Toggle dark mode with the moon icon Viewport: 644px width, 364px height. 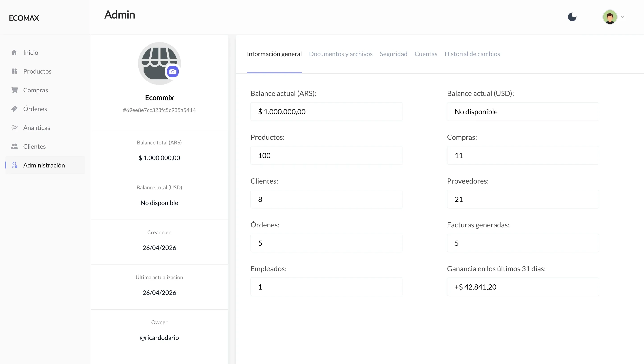point(572,17)
